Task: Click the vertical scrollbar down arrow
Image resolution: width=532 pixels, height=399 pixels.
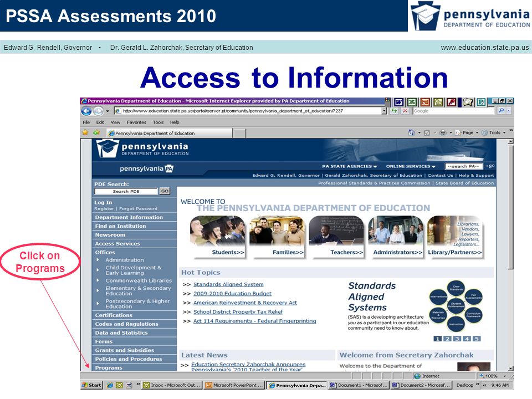Action: tap(510, 368)
